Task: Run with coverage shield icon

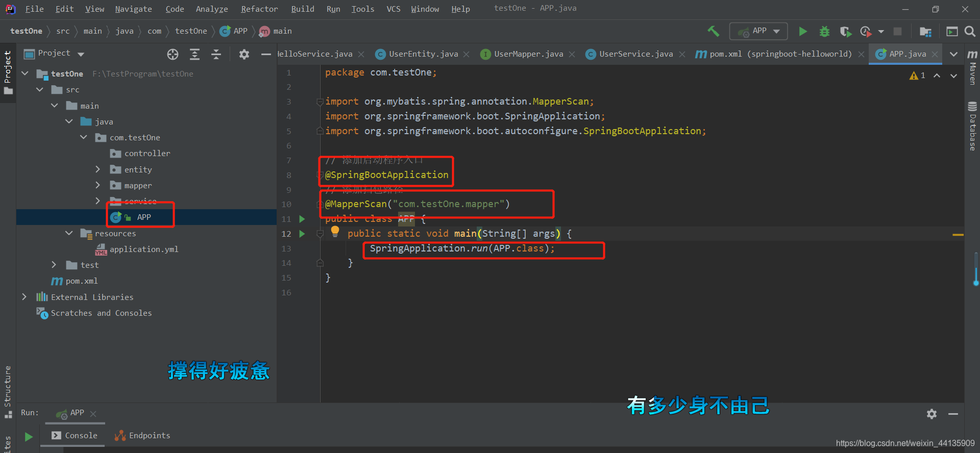Action: [845, 32]
